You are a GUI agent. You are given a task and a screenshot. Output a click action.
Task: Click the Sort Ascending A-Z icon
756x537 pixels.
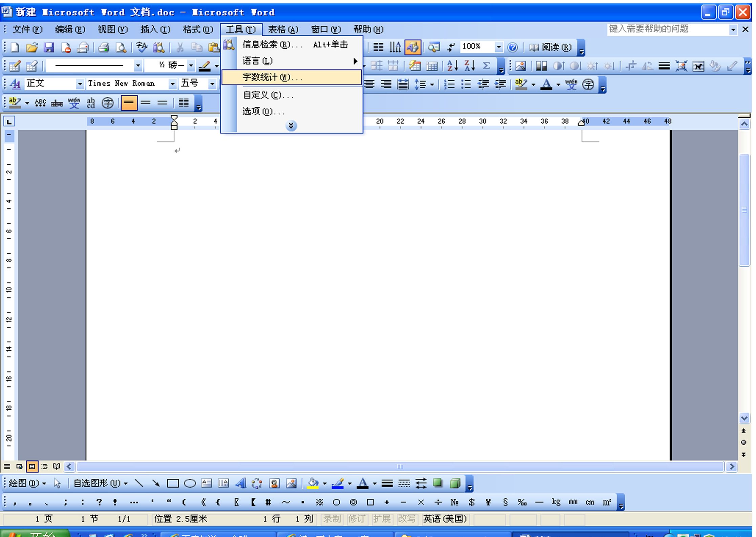452,66
